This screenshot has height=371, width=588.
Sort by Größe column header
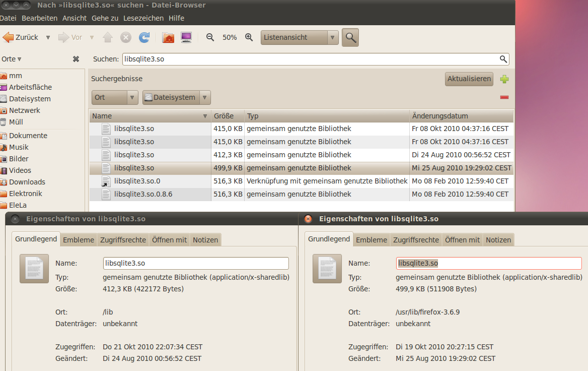point(228,116)
